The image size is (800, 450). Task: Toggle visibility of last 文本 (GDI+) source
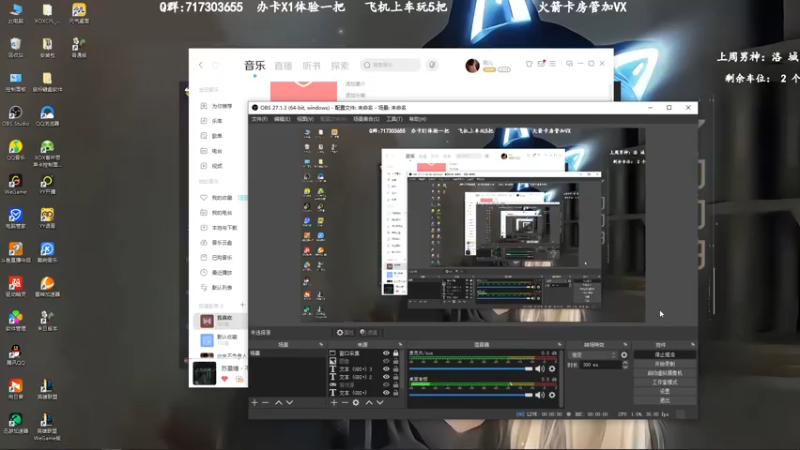point(386,393)
